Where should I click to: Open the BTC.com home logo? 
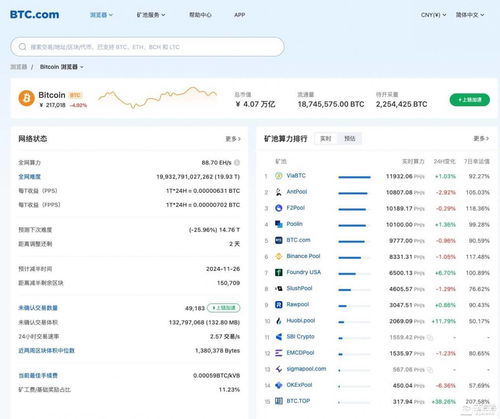[35, 15]
